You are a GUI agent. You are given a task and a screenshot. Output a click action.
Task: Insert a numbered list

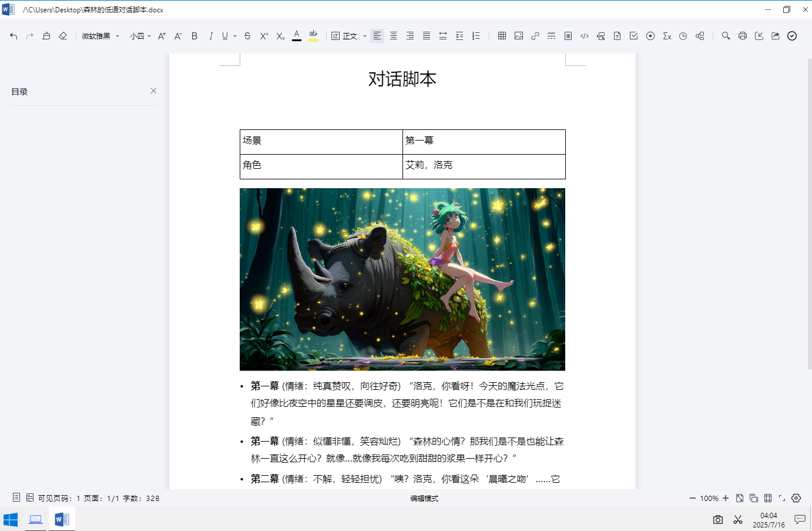point(476,36)
